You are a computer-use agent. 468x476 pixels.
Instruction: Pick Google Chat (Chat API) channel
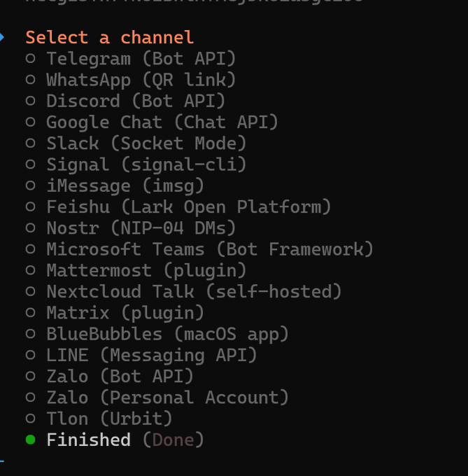coord(152,122)
